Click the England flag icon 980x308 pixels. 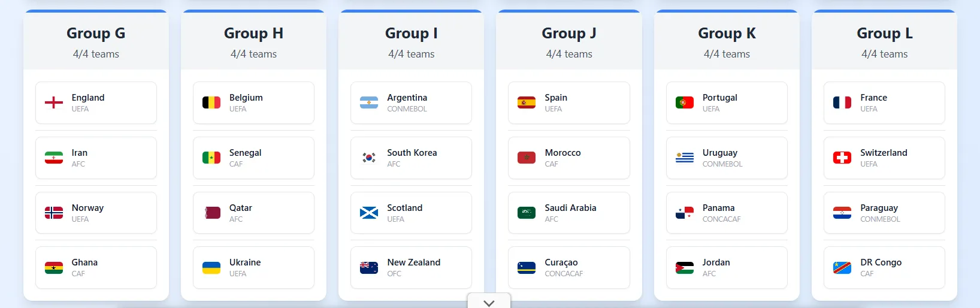[x=54, y=103]
